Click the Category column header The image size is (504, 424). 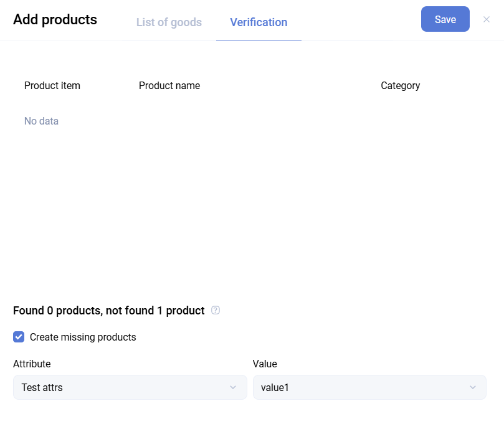pos(400,86)
